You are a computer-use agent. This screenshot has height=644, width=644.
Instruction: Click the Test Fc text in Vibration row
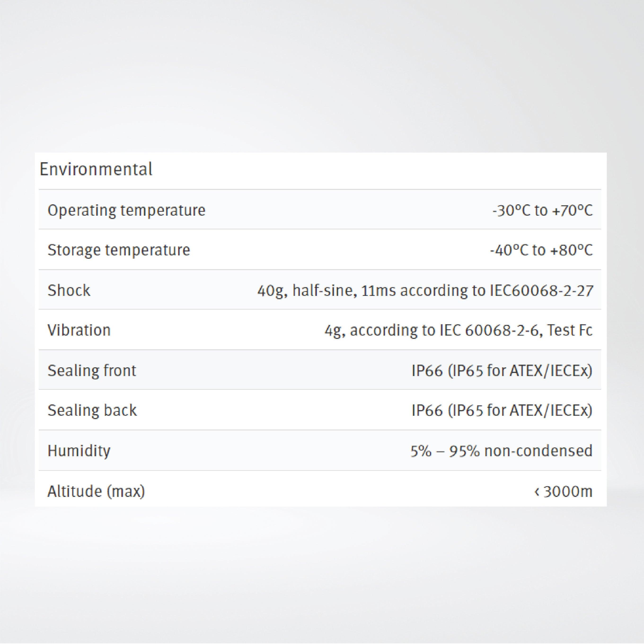click(x=570, y=330)
